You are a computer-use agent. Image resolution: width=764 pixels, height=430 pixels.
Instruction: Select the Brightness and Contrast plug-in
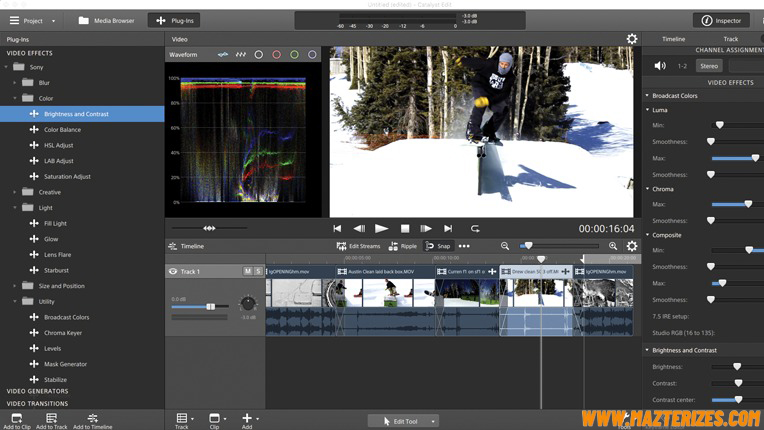point(82,114)
